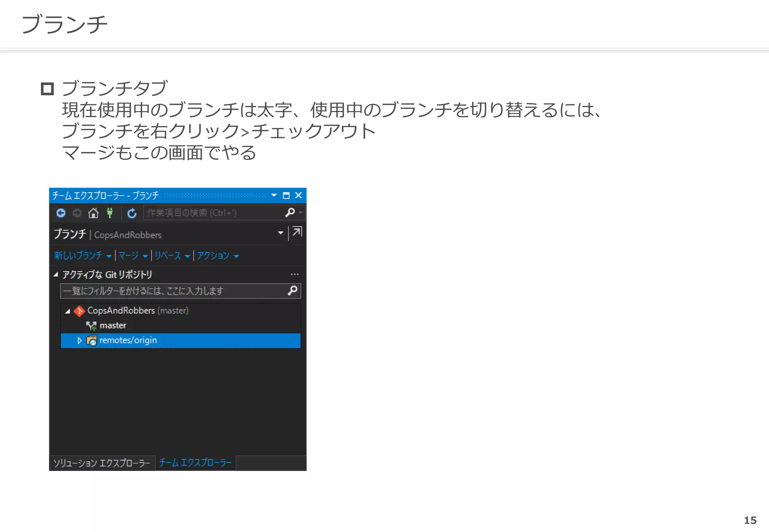This screenshot has width=769, height=532.
Task: Click the refresh icon in toolbar
Action: [x=132, y=213]
